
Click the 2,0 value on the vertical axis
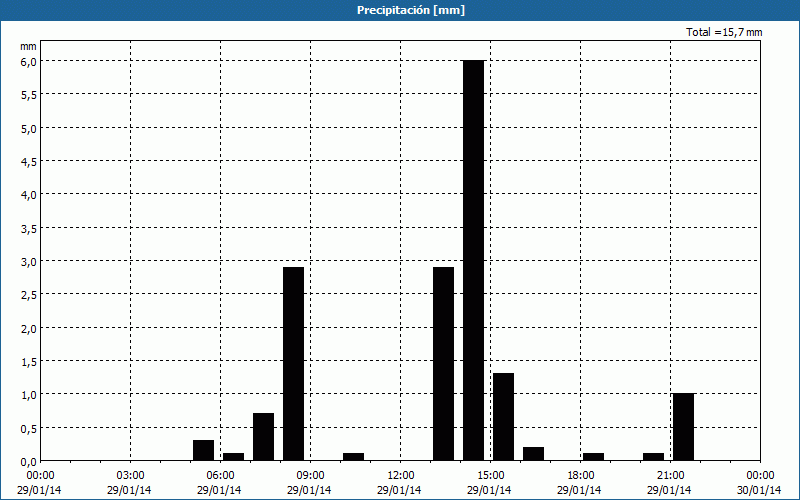pyautogui.click(x=29, y=328)
